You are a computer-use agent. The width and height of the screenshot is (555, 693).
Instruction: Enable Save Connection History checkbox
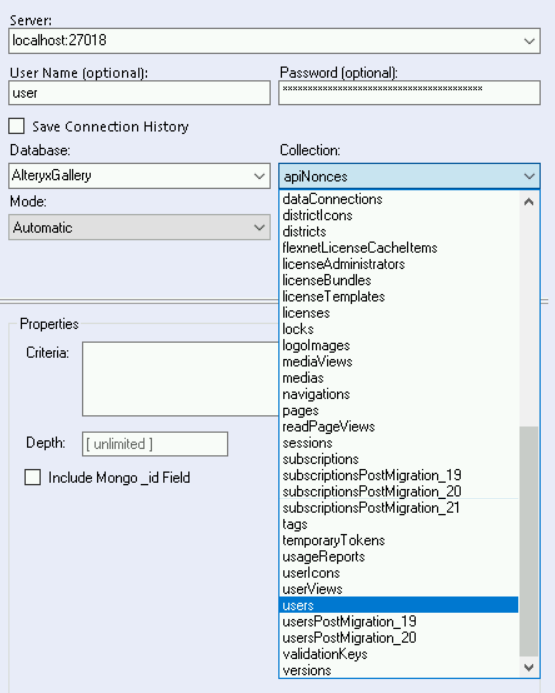[x=16, y=126]
